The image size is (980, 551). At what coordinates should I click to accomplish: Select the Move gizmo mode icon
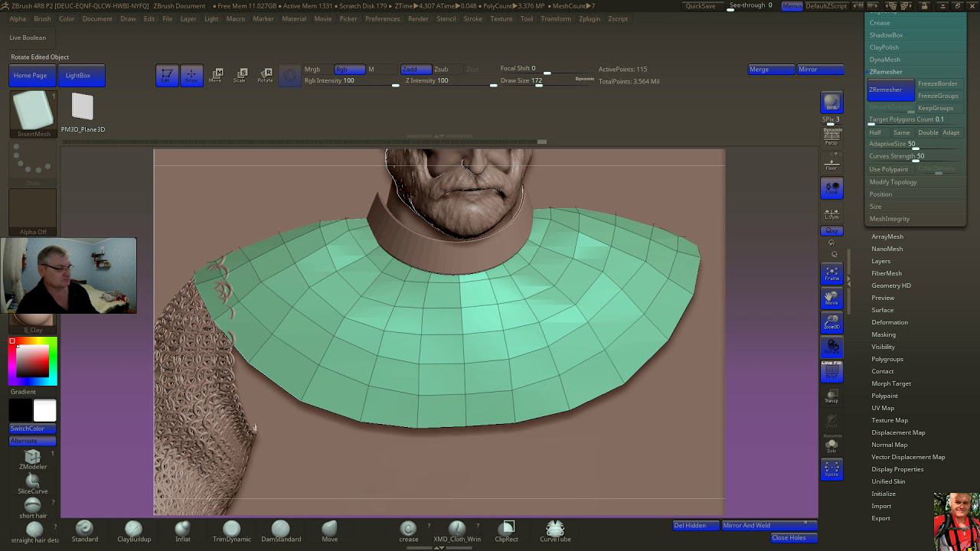coord(216,74)
